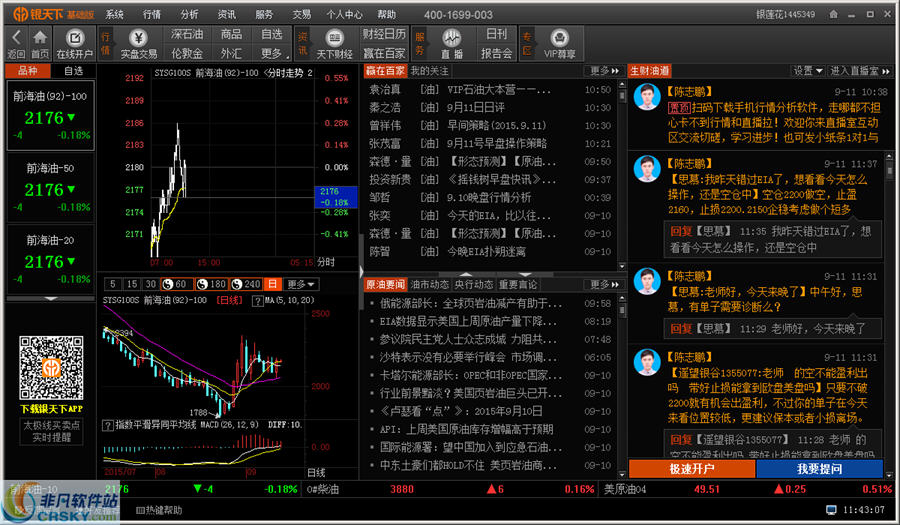Click the 原油要闻 panel scrollbar
Screen dimensions: 900x525
[x=622, y=386]
